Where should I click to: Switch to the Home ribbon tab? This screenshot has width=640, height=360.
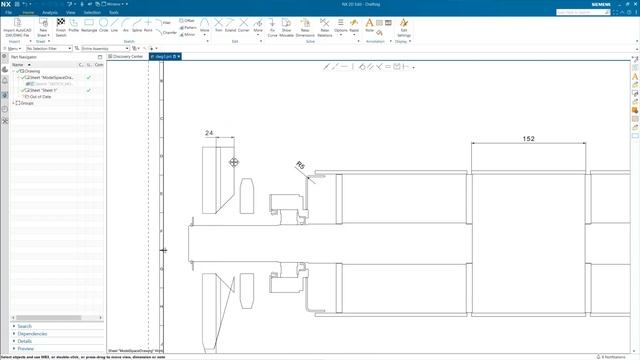click(x=28, y=13)
